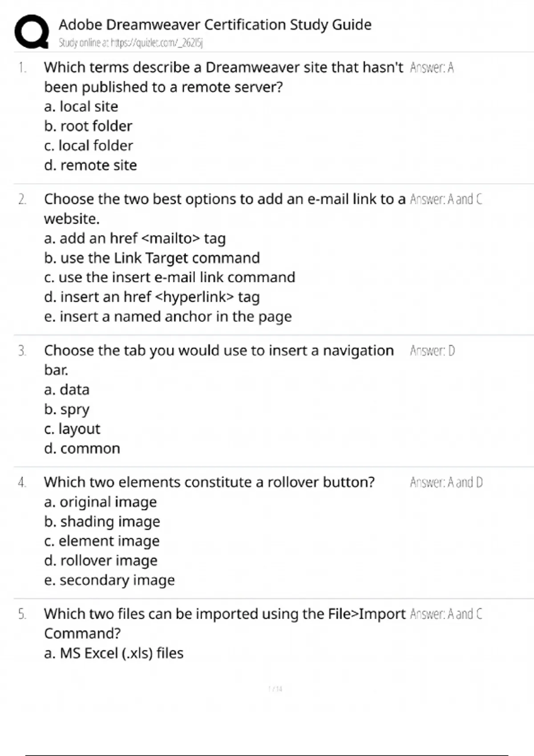This screenshot has width=534, height=756.
Task: Click the Adobe Dreamweaver Certification Study Guide title
Action: coord(215,24)
